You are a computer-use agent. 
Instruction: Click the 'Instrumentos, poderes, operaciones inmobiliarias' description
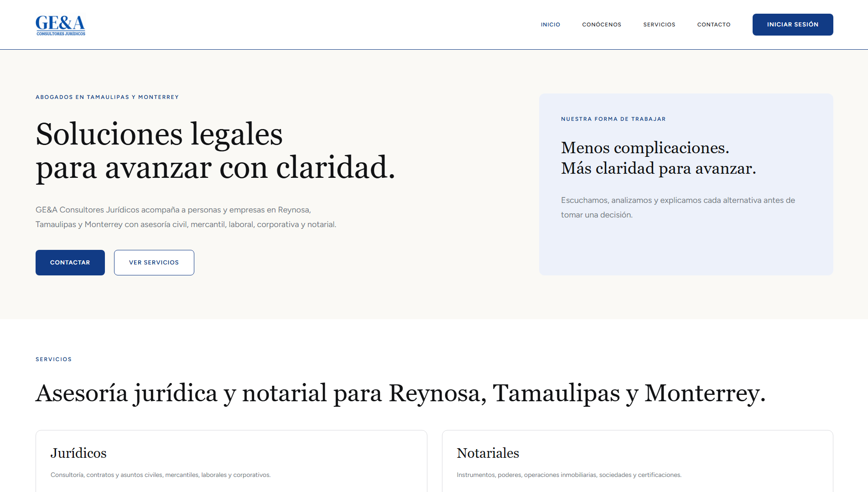tap(569, 475)
